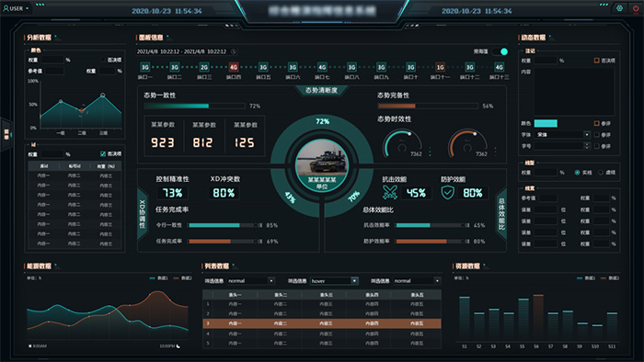Screen dimensions: 644x362
Task: Select highlighted orange row 3 in list table
Action: (x=322, y=323)
